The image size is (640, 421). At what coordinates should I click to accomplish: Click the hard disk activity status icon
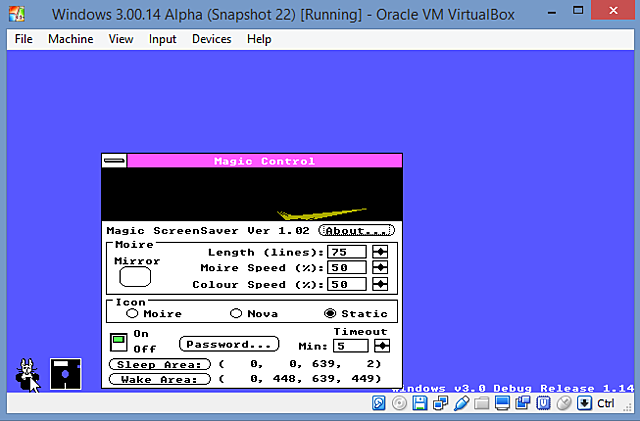[x=378, y=403]
